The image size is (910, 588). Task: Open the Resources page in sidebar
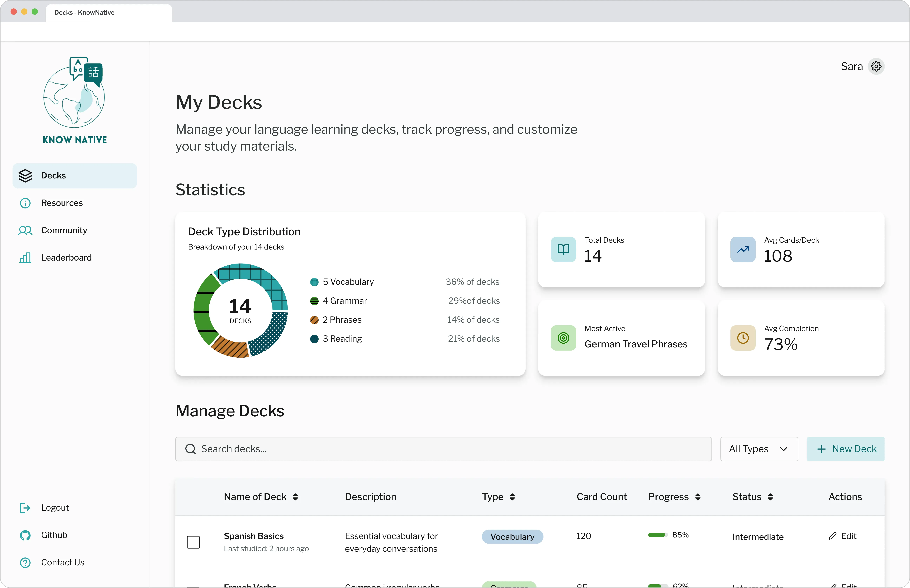pos(74,203)
